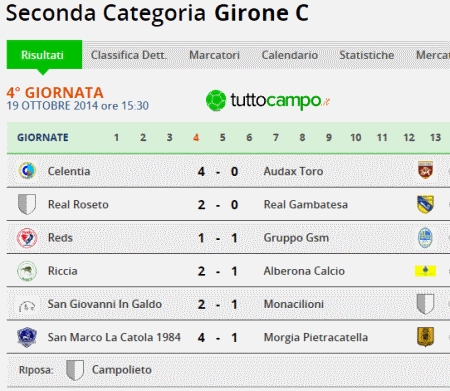This screenshot has width=450, height=391.
Task: Click the Alberona Calcio yellow flag icon
Action: tap(425, 271)
